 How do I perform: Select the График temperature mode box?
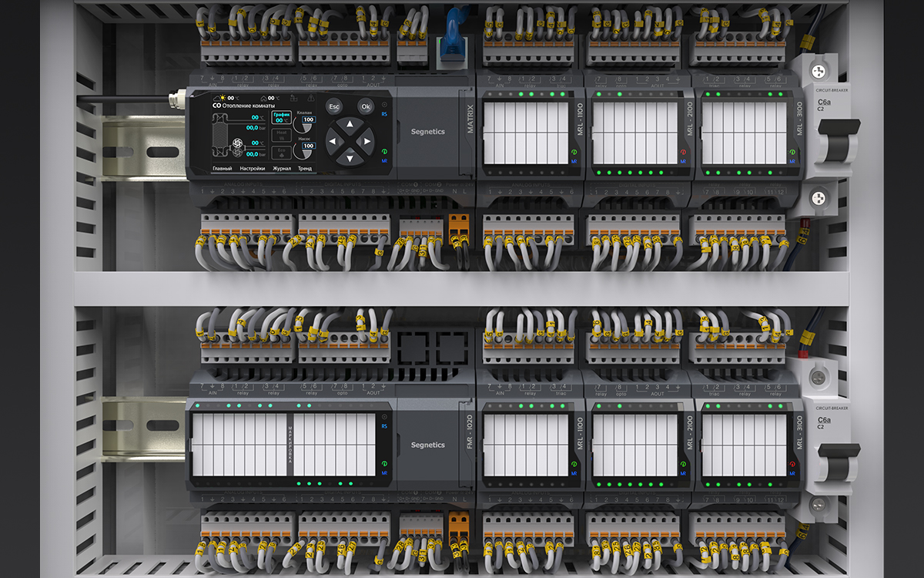tap(281, 118)
